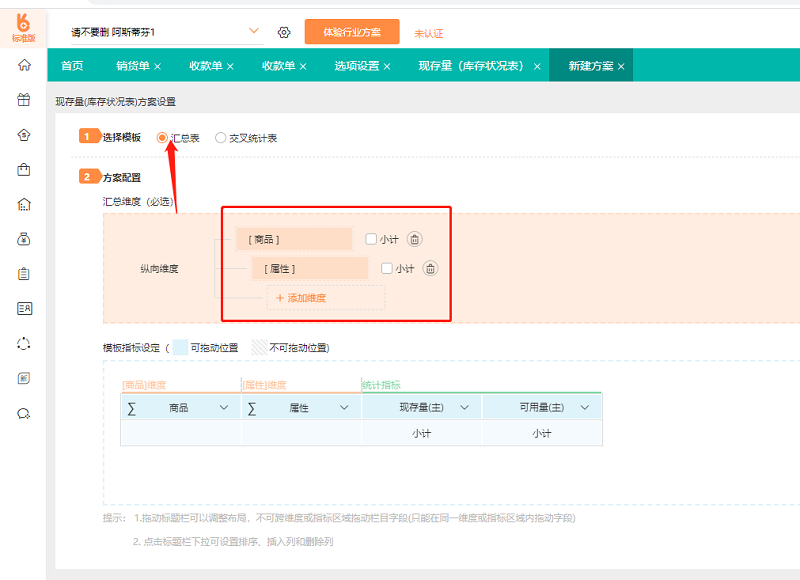Enable 小计 checkbox for 商品 dimension
The image size is (800, 580).
[x=371, y=239]
